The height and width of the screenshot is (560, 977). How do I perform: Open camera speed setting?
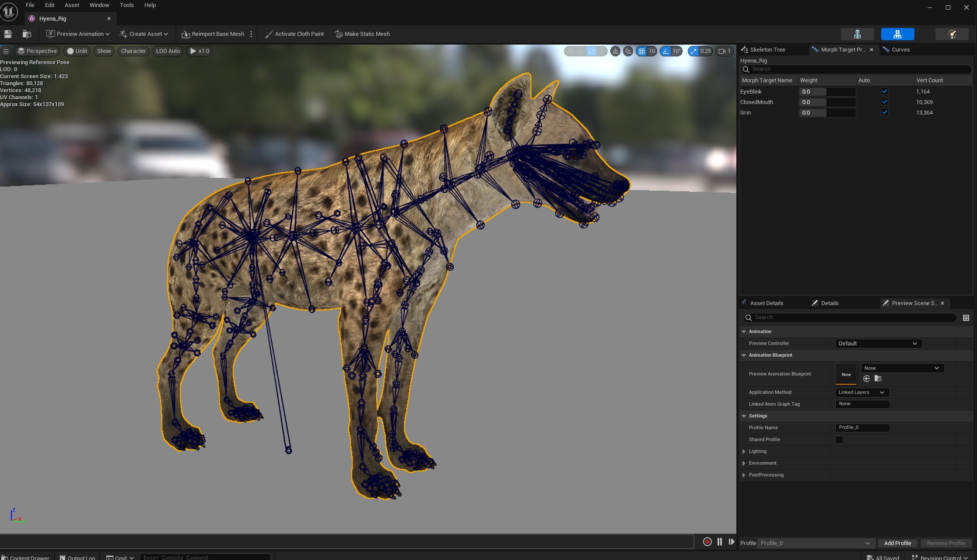tap(724, 51)
